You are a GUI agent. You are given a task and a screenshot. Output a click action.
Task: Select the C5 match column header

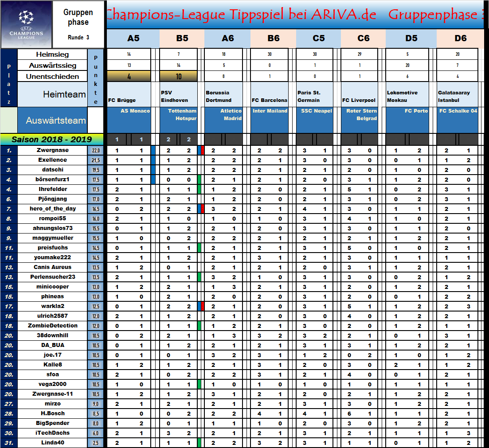pos(319,39)
